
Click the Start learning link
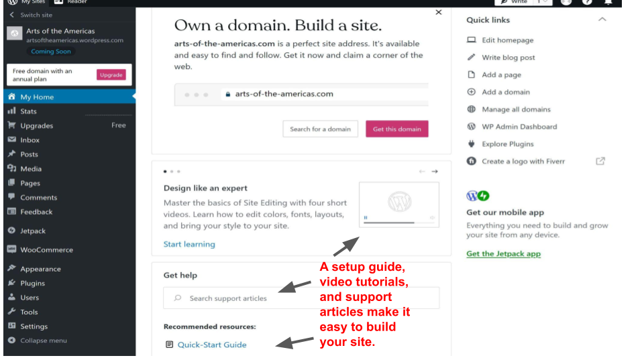tap(189, 244)
